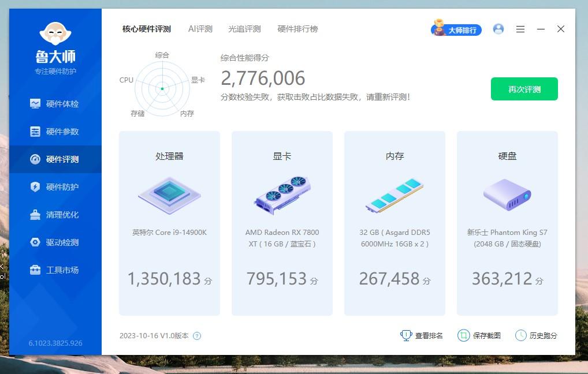This screenshot has width=588, height=374.
Task: Click the 鲁大师 mascot logo
Action: [55, 33]
